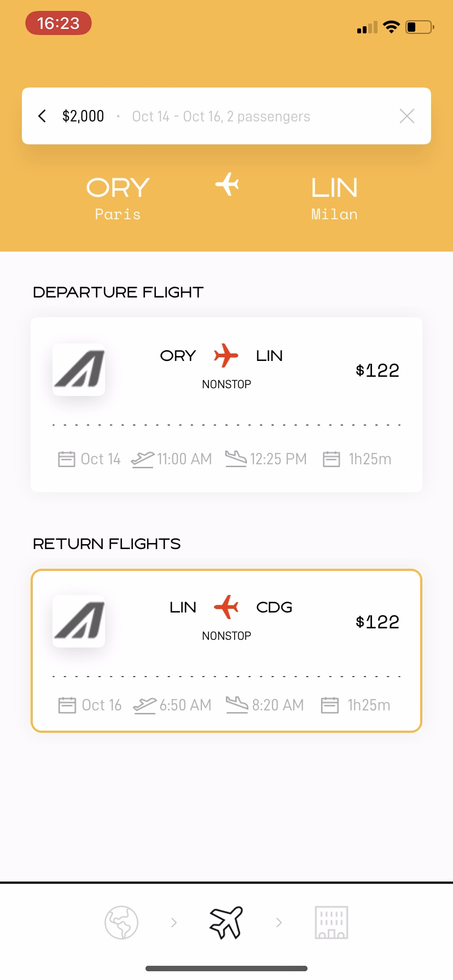This screenshot has height=980, width=453.
Task: Tap the back chevron in search bar
Action: point(42,116)
